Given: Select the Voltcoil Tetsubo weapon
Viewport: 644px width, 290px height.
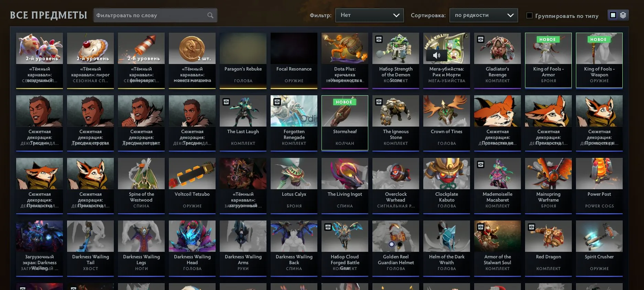Looking at the screenshot, I should (192, 185).
